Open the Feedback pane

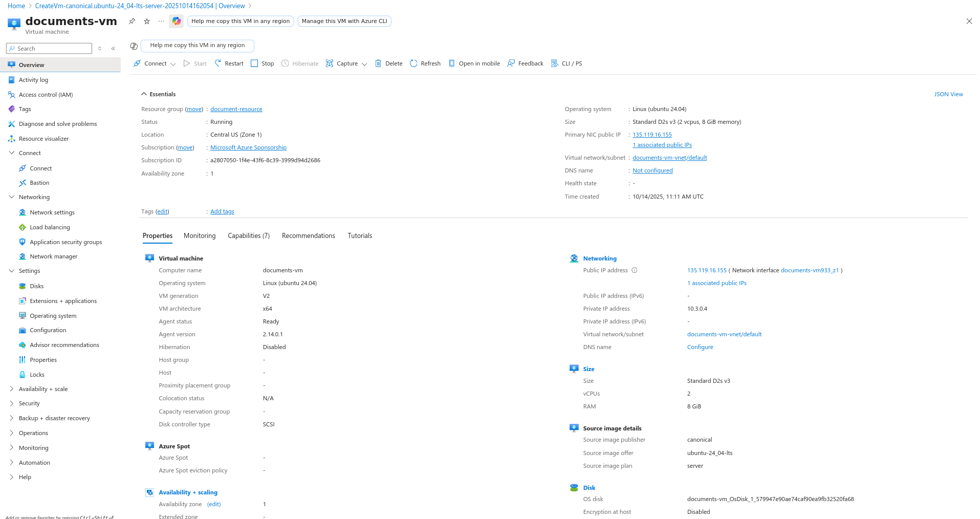click(526, 63)
